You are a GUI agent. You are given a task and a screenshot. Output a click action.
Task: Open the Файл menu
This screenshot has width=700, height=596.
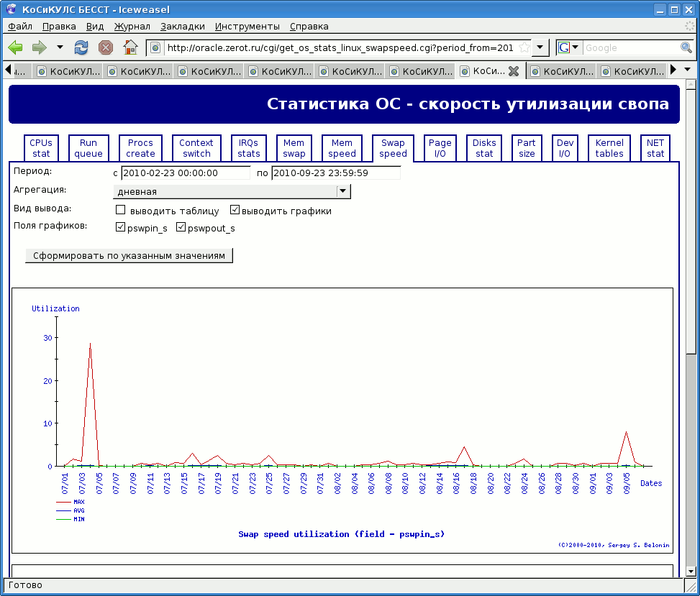point(20,27)
